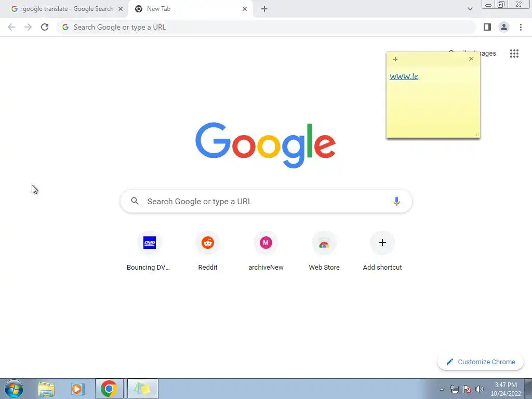Image resolution: width=532 pixels, height=399 pixels.
Task: Delete the sticky note with its X
Action: (471, 59)
